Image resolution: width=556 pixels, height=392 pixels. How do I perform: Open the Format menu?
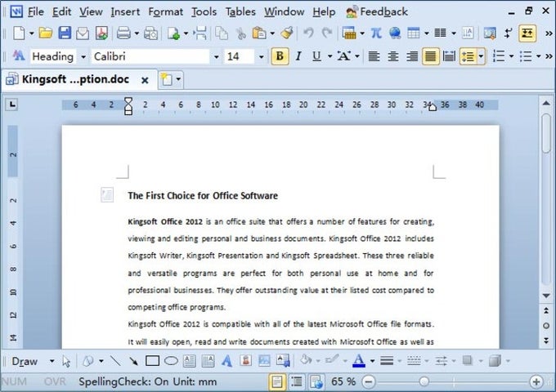click(165, 11)
